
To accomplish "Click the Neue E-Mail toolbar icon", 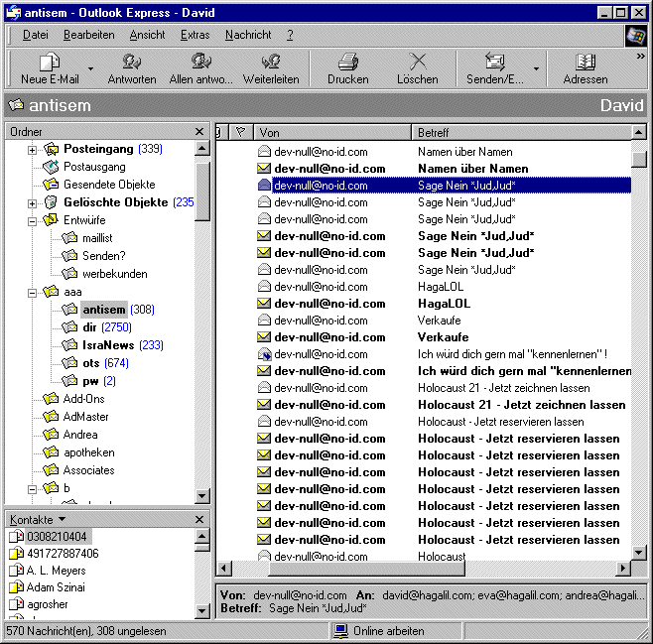I will [x=50, y=63].
